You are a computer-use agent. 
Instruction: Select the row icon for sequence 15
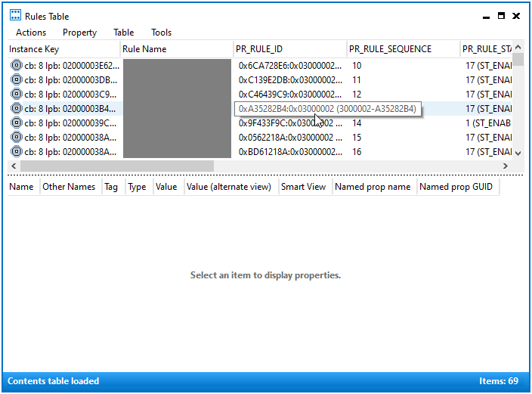click(16, 138)
